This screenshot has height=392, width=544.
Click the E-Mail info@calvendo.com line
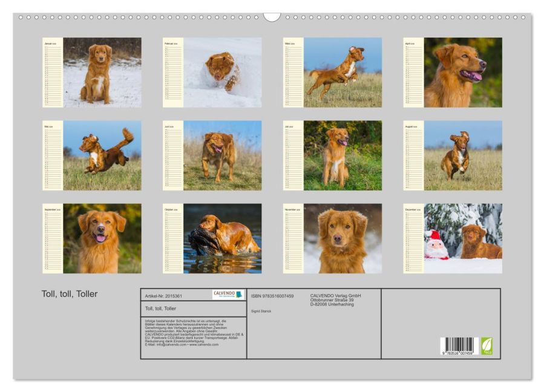pyautogui.click(x=182, y=344)
